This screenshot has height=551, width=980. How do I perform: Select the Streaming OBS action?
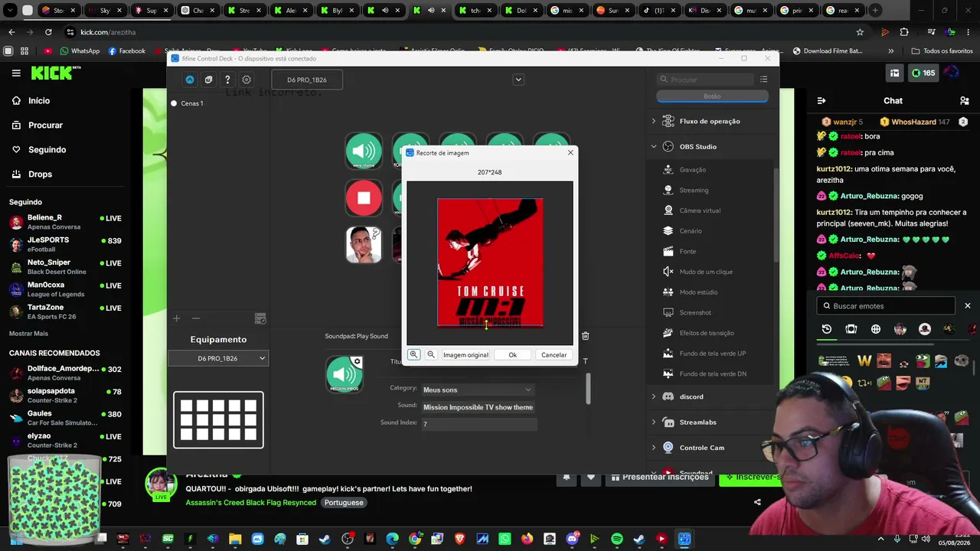(694, 190)
